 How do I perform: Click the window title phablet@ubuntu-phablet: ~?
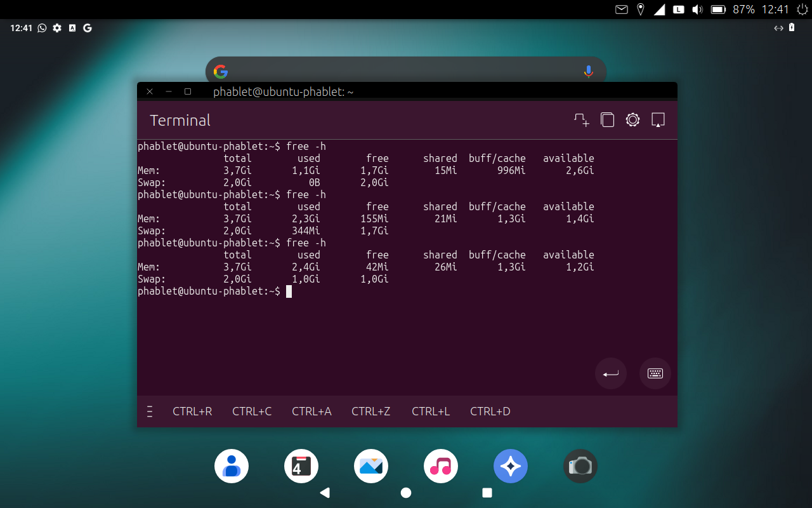tap(284, 92)
